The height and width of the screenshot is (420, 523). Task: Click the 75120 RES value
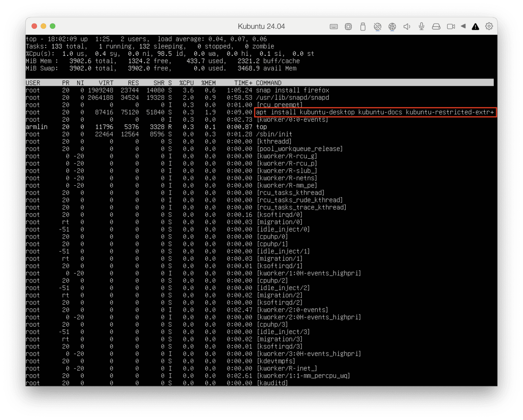tap(130, 112)
